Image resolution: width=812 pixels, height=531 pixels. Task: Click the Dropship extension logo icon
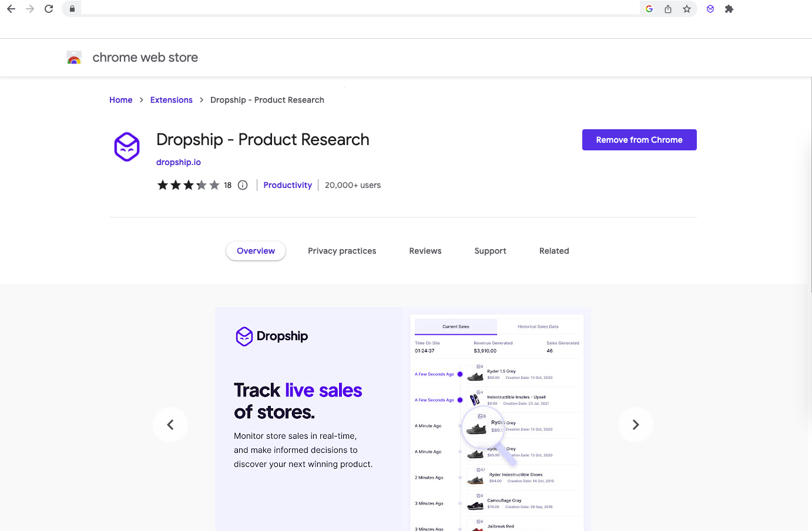[127, 147]
